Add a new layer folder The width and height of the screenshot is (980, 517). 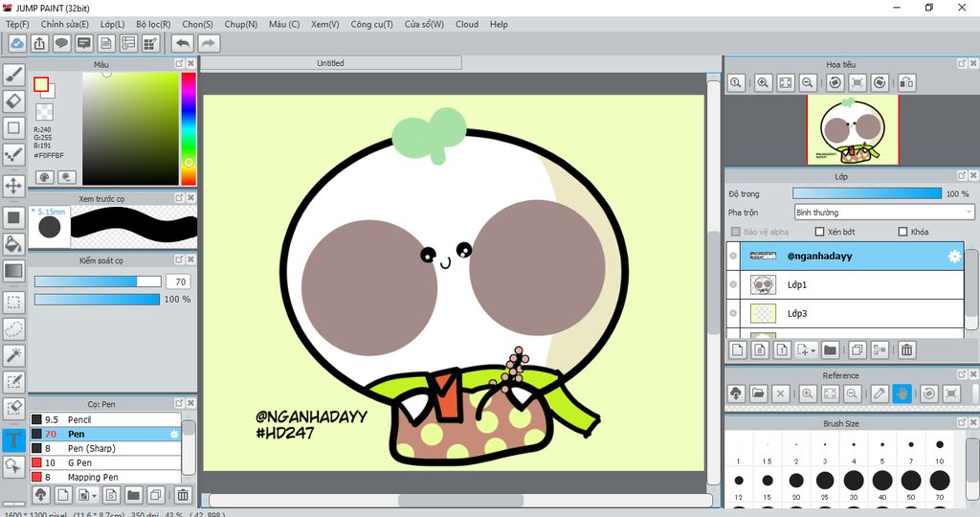click(830, 350)
